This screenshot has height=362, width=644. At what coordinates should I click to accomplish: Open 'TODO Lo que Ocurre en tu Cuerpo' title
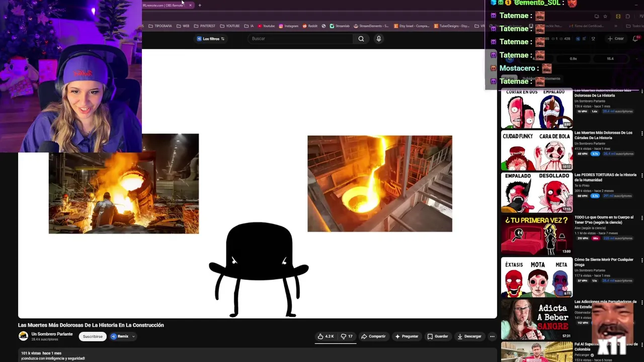[604, 220]
